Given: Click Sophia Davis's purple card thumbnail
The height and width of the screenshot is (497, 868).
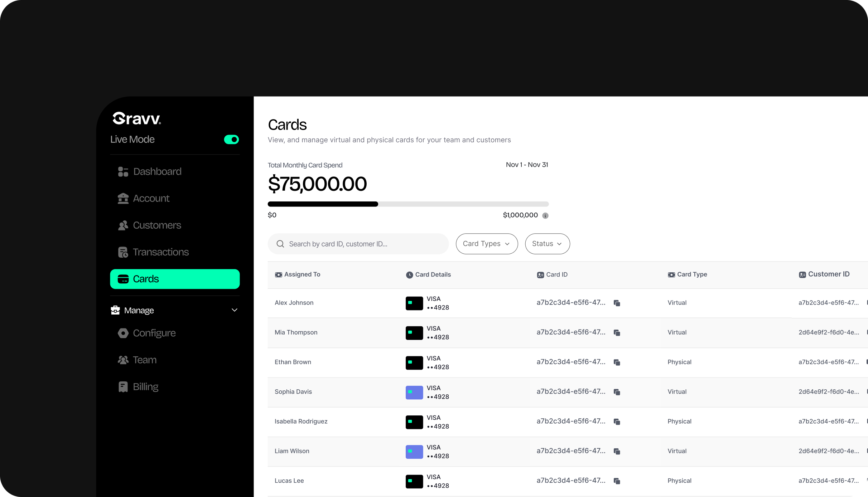Looking at the screenshot, I should coord(414,392).
